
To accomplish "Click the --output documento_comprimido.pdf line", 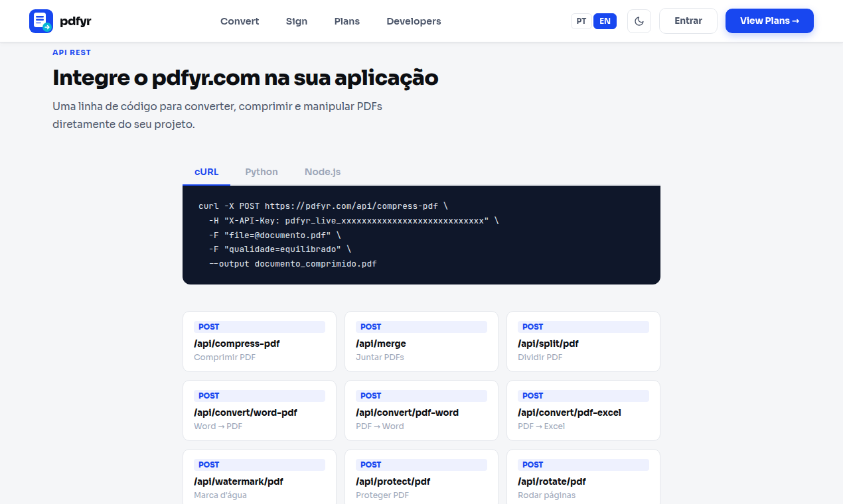I will tap(293, 264).
